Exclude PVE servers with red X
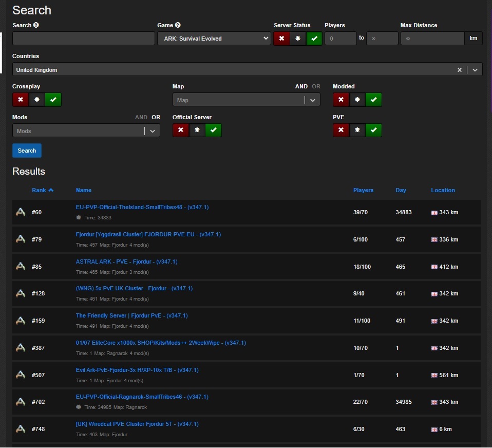 (x=341, y=130)
